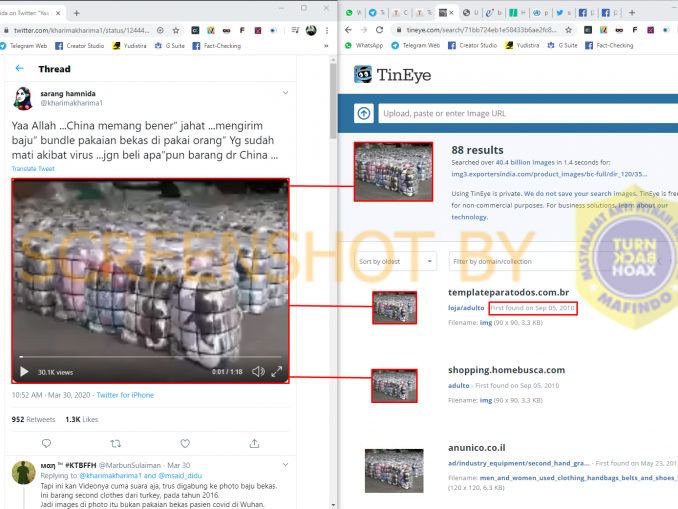678x509 pixels.
Task: Share the tweet using the share icon
Action: click(254, 443)
